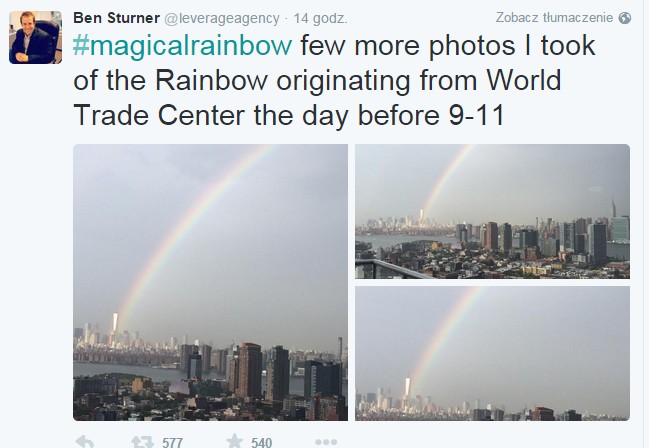Screen dimensions: 649x448
Task: Click the tall reddish-brown tower in left photo
Action: (x=250, y=370)
